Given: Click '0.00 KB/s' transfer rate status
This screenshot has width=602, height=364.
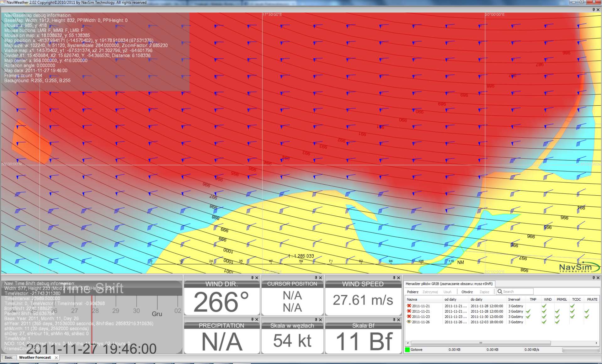Looking at the screenshot, I should coord(532,350).
